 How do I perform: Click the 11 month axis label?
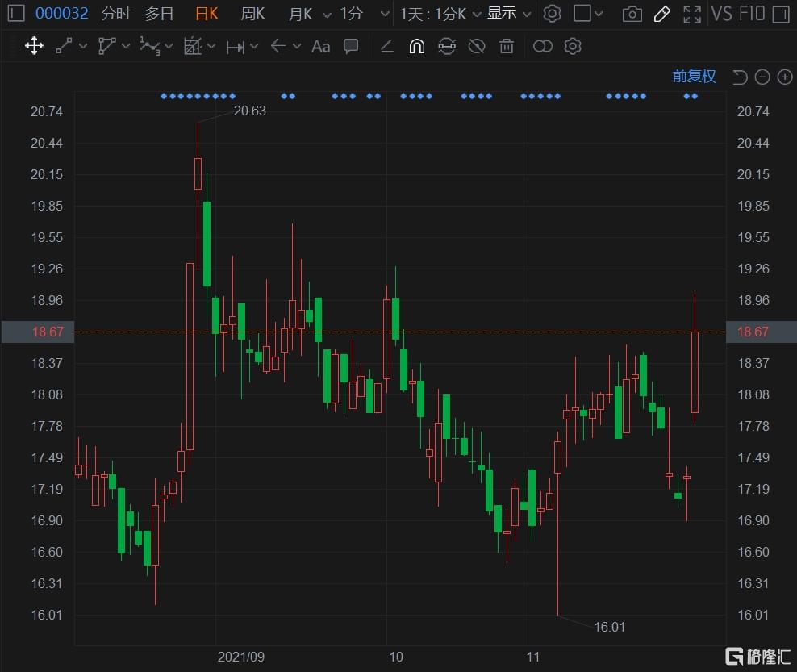coord(532,657)
